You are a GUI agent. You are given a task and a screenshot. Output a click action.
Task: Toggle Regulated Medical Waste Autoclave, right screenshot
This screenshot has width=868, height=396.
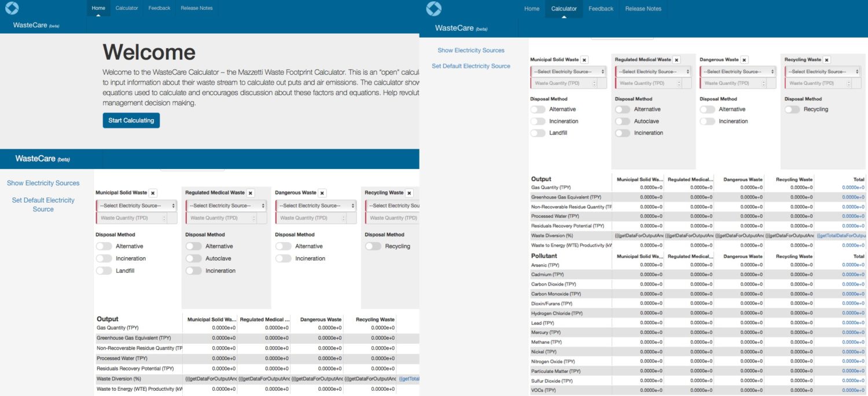click(x=622, y=121)
